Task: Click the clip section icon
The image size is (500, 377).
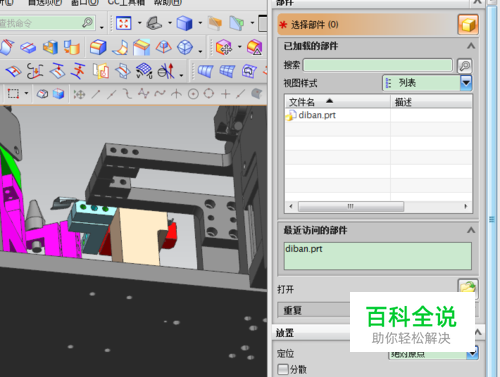Action: click(x=215, y=23)
